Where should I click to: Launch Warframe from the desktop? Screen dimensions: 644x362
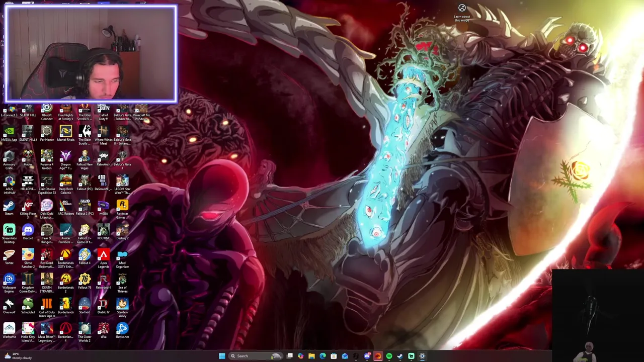point(9,330)
